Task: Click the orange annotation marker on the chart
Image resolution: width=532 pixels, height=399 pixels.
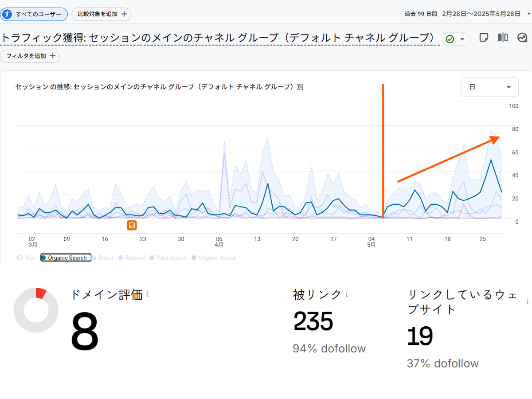Action: click(132, 225)
